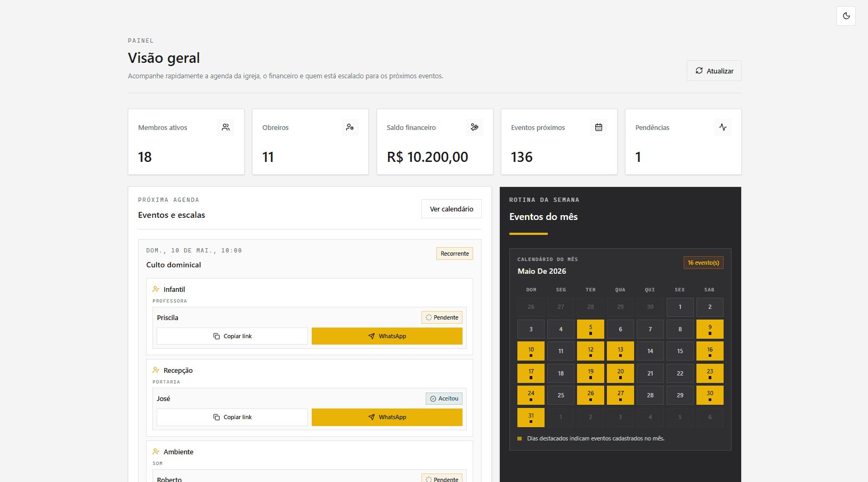The height and width of the screenshot is (482, 868).
Task: Select May 26 in the calendar
Action: coord(590,395)
